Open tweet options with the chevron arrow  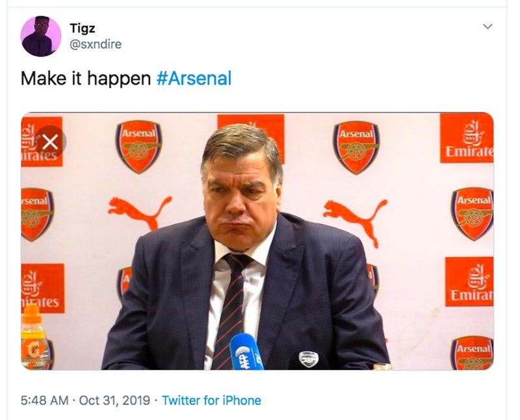[x=487, y=27]
